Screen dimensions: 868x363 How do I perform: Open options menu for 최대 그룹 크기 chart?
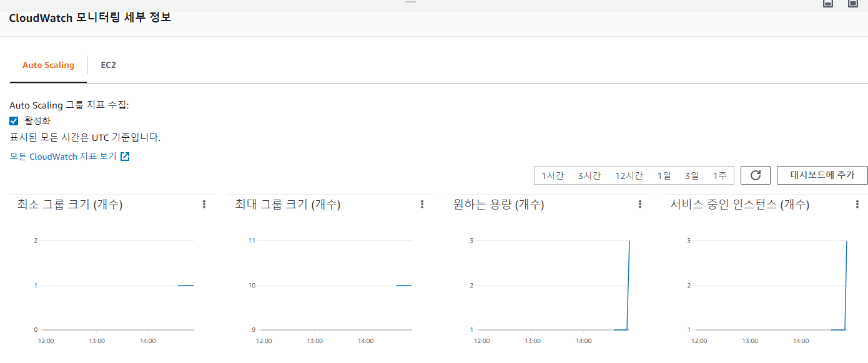pyautogui.click(x=422, y=205)
